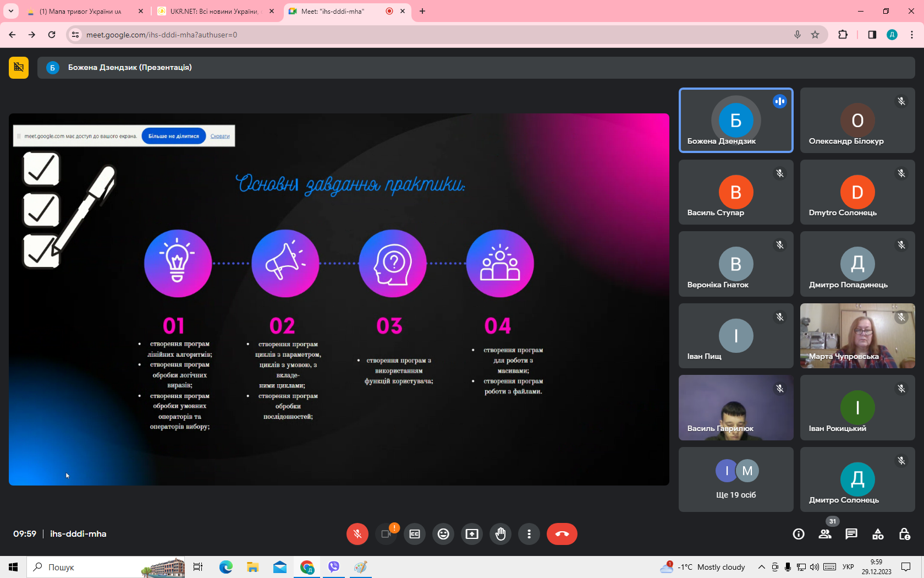Show hidden system tray icons

[761, 567]
